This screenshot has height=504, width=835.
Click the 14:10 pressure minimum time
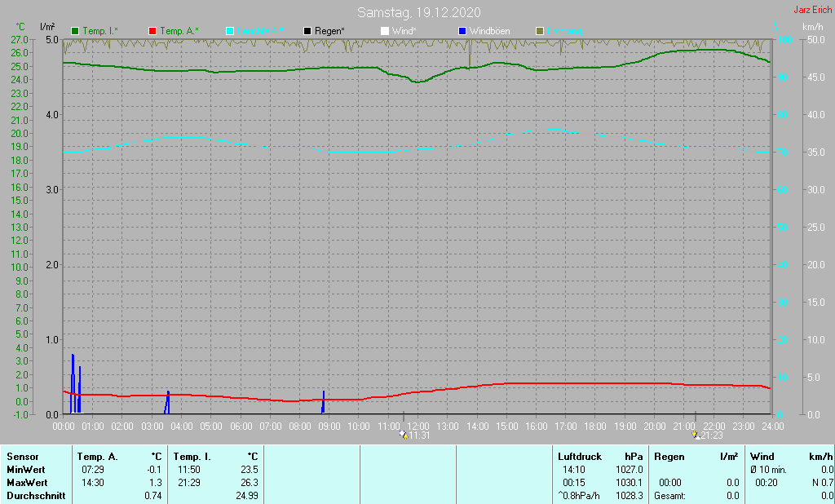[x=574, y=470]
